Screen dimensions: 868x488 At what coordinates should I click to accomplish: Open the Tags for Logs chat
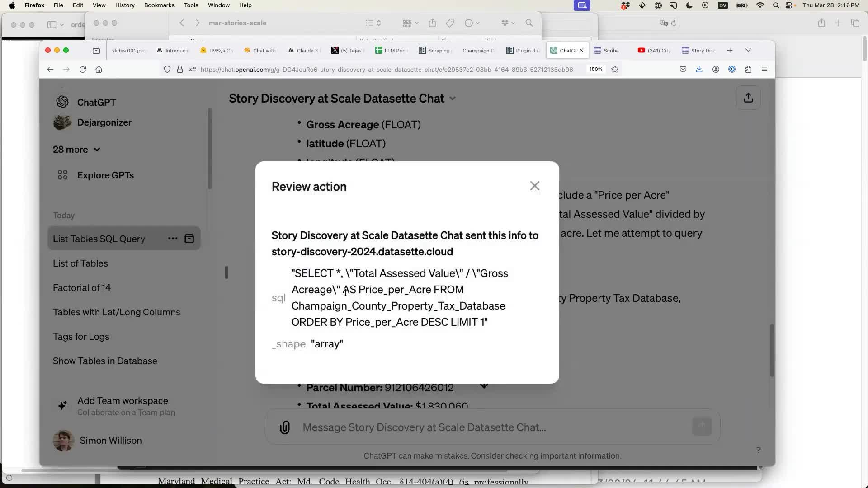click(x=81, y=336)
